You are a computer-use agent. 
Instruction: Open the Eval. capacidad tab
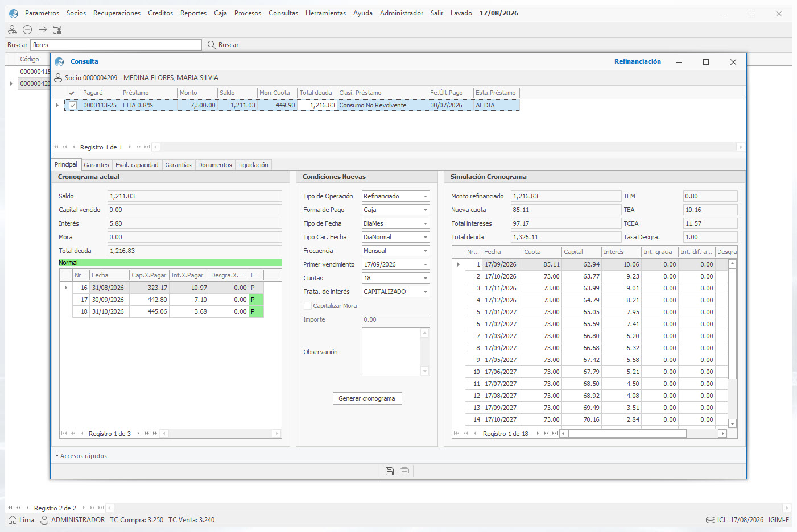[137, 165]
